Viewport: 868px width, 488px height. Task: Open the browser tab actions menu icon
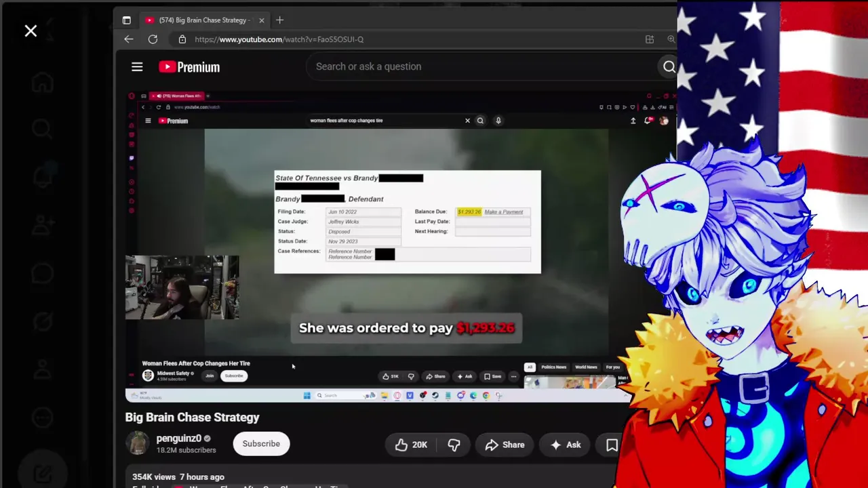pos(126,20)
